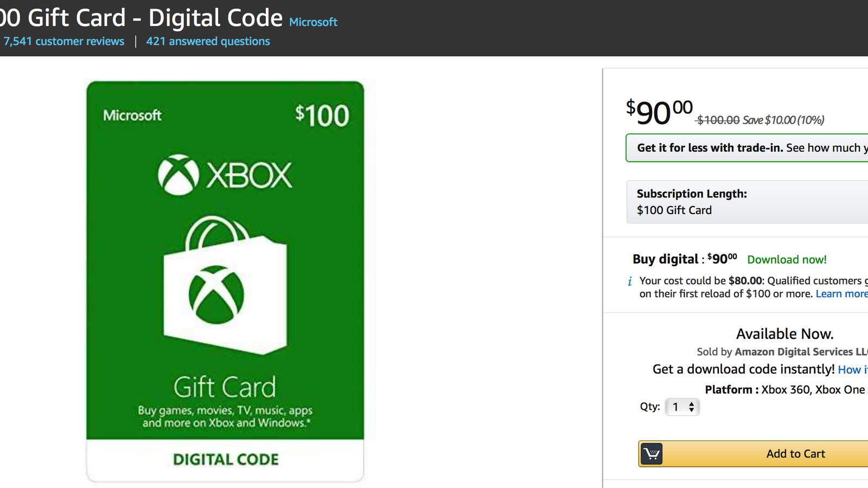Image resolution: width=868 pixels, height=488 pixels.
Task: Open the 421 answered questions link
Action: tap(208, 41)
